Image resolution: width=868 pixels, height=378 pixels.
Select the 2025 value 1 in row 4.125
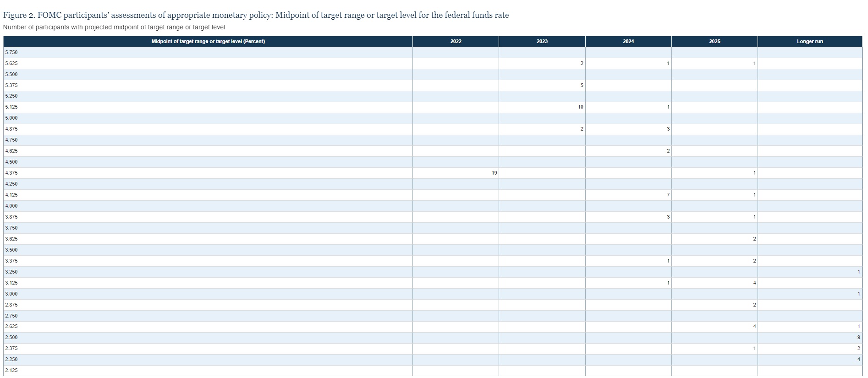pos(754,195)
